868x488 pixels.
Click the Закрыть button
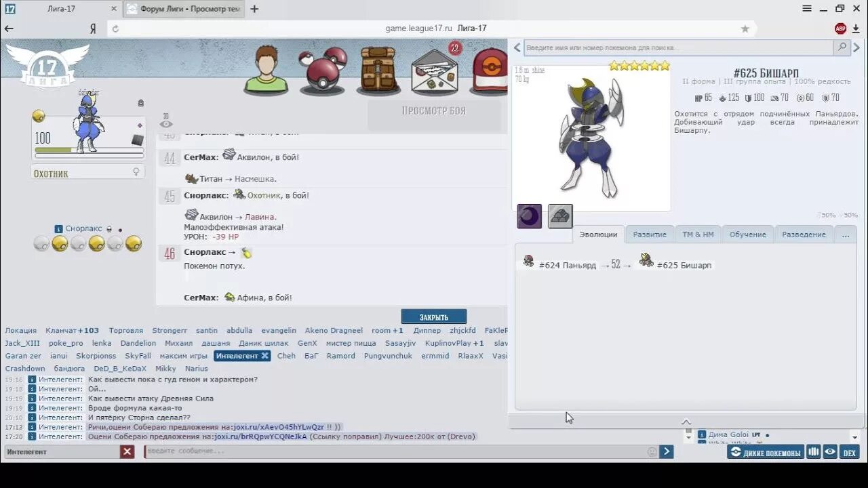pos(434,317)
